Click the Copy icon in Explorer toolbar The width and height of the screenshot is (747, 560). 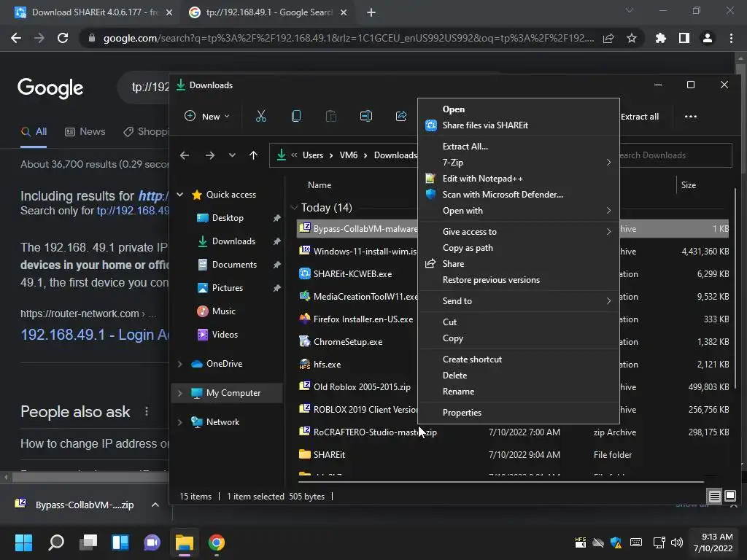296,116
